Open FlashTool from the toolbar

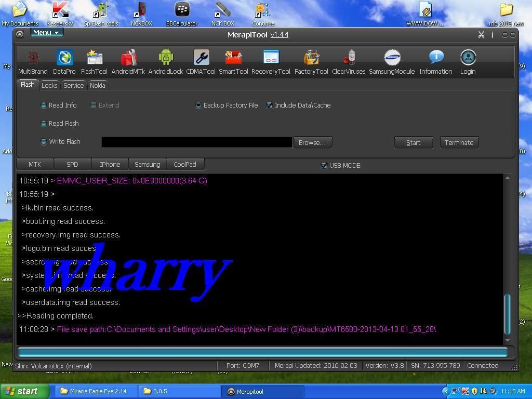coord(94,62)
